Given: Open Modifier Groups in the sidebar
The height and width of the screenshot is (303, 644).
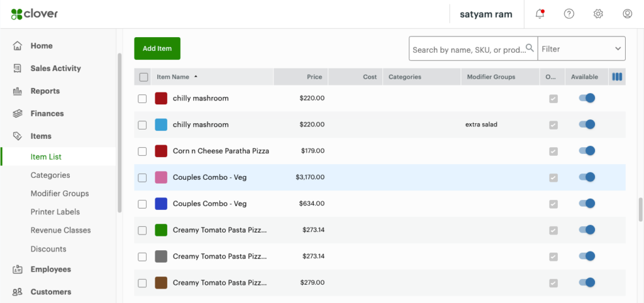Looking at the screenshot, I should click(60, 194).
